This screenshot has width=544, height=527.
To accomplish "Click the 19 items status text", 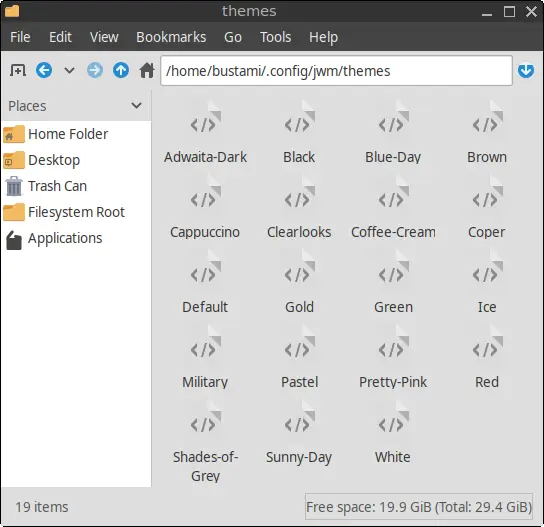I will (x=42, y=507).
